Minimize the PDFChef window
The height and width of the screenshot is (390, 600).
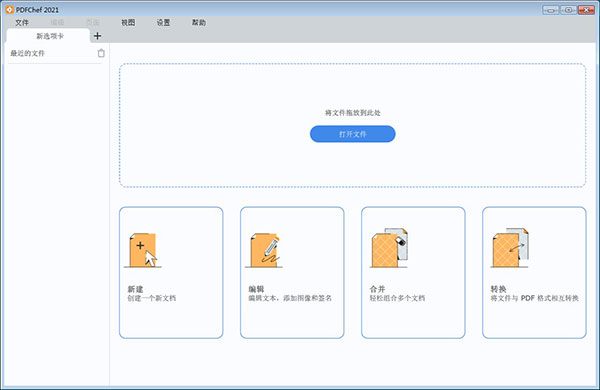(551, 10)
